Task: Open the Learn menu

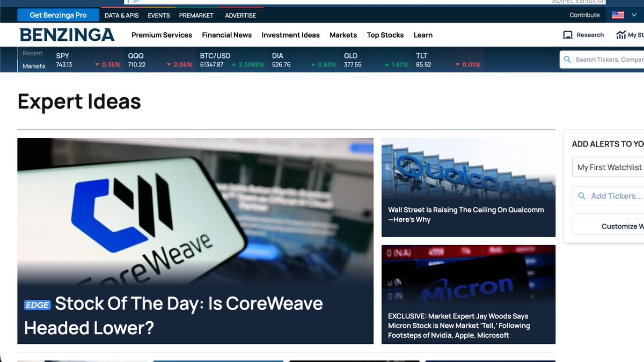Action: click(x=423, y=35)
